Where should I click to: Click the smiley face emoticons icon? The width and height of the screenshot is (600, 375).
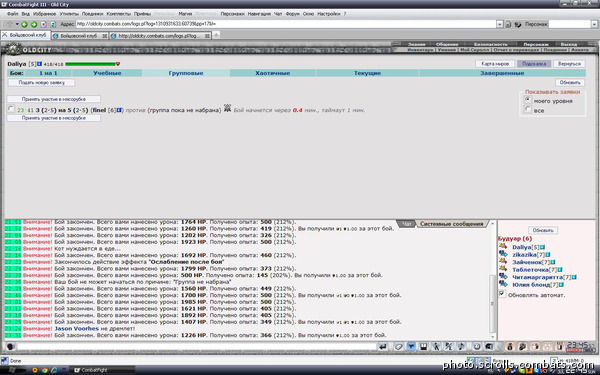click(477, 347)
